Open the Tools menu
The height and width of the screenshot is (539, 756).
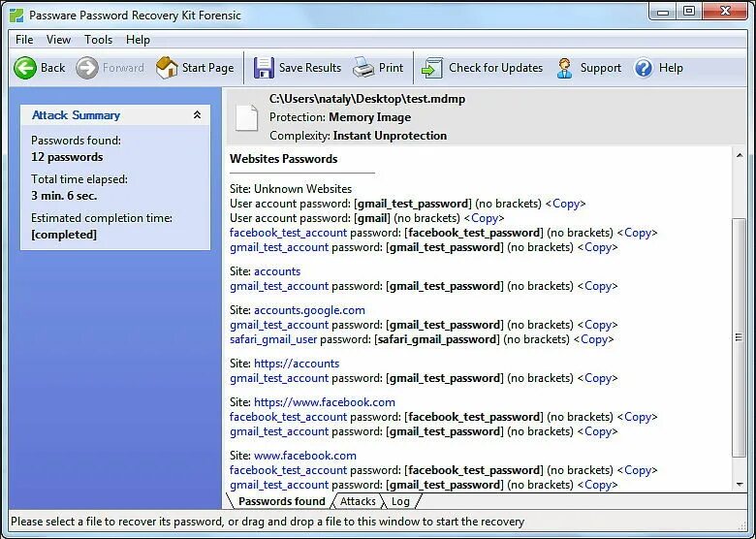(98, 40)
